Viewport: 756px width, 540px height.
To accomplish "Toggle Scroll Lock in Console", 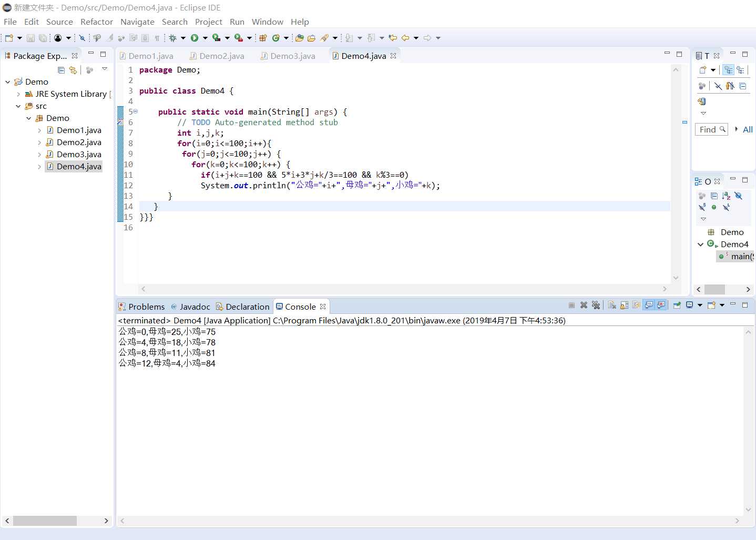I will pos(624,305).
